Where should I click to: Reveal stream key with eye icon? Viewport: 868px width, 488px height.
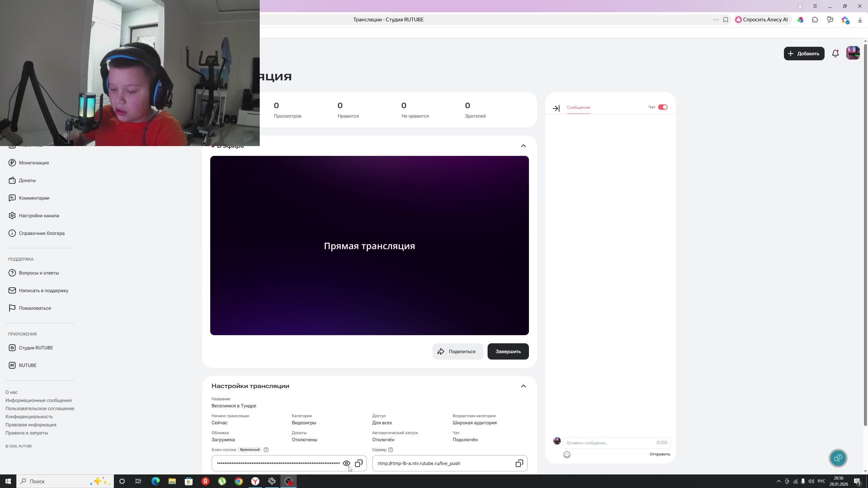click(x=346, y=463)
